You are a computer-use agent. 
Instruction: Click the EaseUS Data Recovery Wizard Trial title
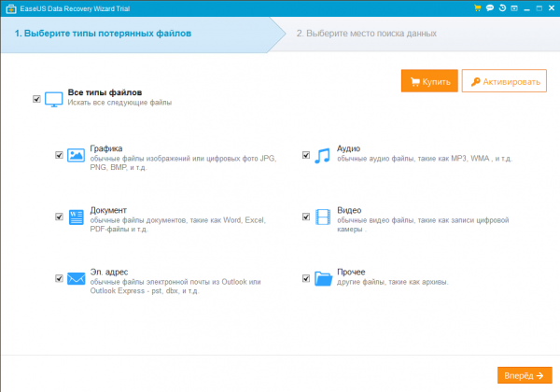pyautogui.click(x=75, y=9)
